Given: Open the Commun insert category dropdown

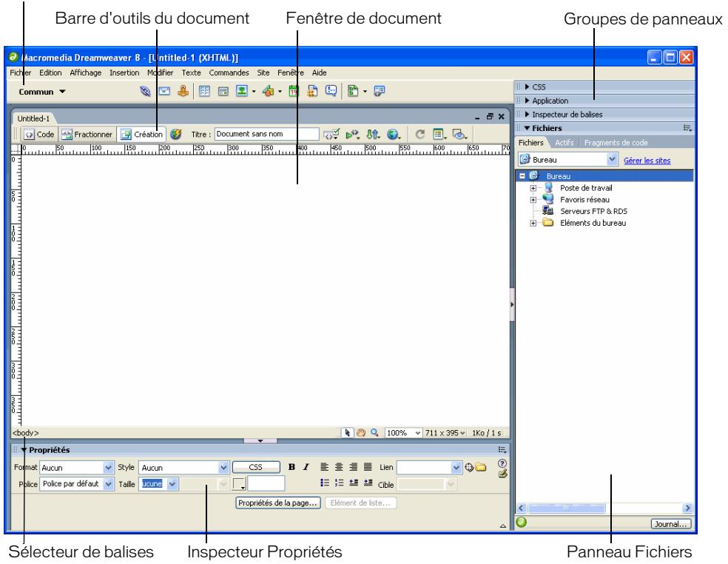Looking at the screenshot, I should [x=41, y=92].
